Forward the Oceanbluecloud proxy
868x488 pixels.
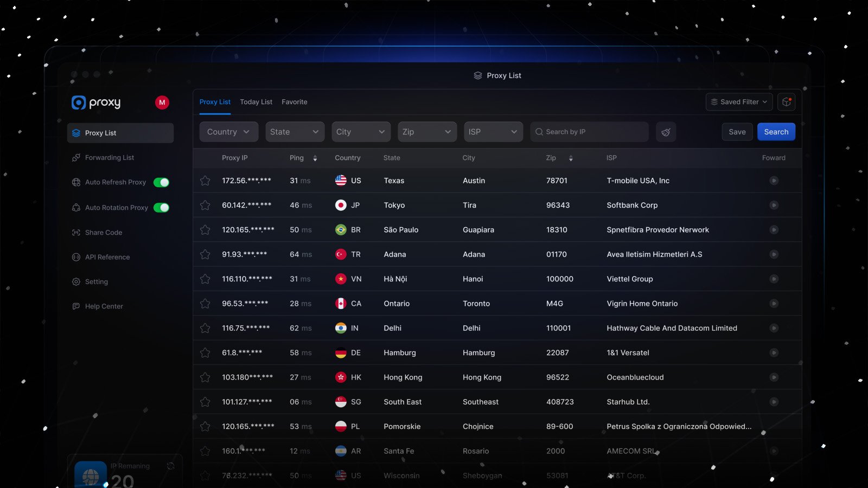(774, 377)
